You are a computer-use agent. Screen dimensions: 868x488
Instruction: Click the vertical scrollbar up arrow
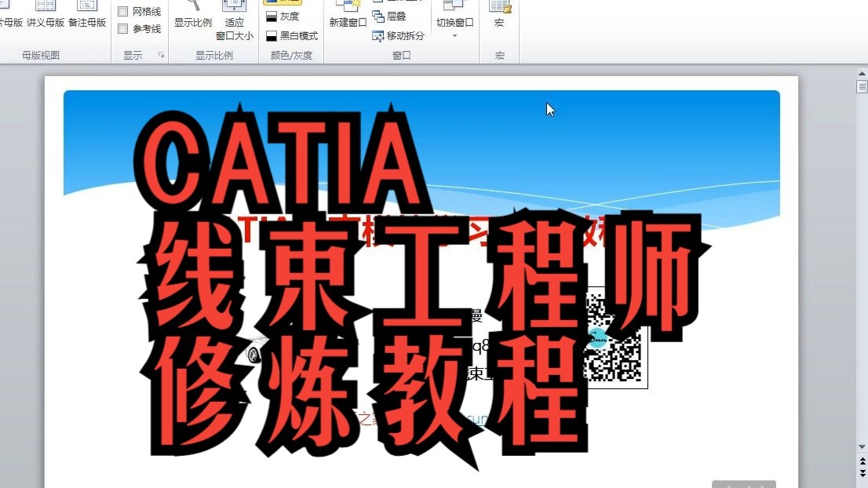[862, 73]
